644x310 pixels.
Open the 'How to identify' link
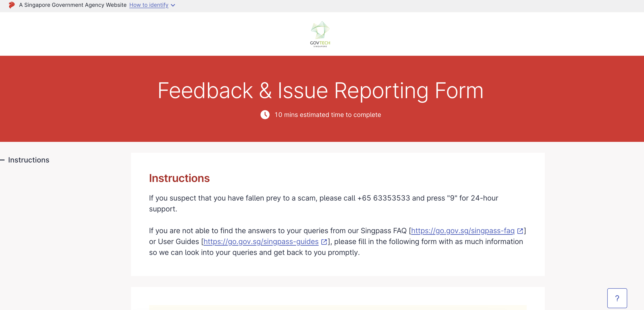[149, 5]
